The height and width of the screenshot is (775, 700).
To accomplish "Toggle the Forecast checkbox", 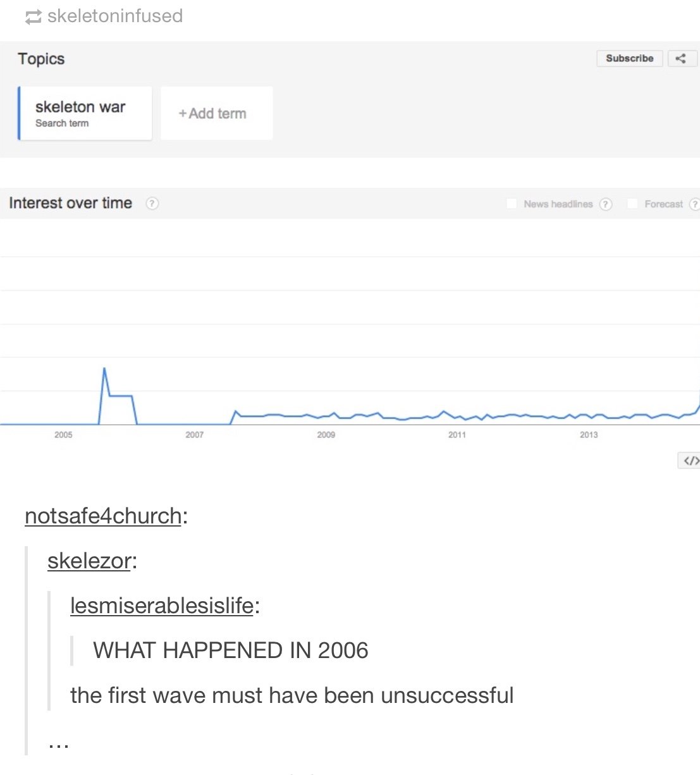I will 632,204.
